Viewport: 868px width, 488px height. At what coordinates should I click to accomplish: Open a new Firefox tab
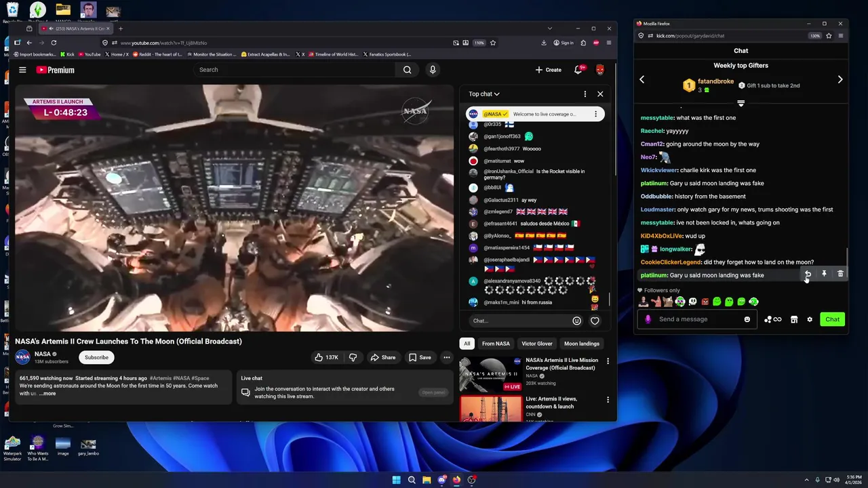121,28
